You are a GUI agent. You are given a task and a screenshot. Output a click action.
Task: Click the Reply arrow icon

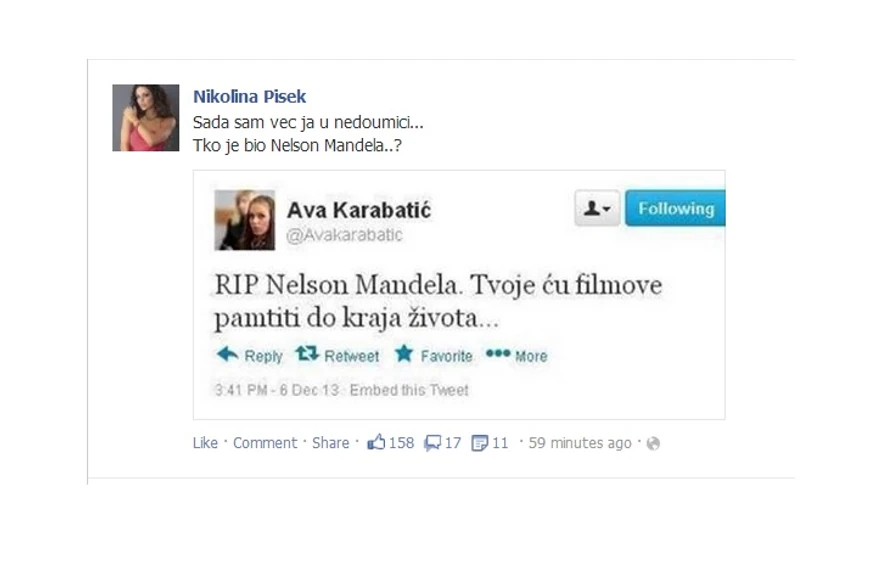pyautogui.click(x=227, y=354)
